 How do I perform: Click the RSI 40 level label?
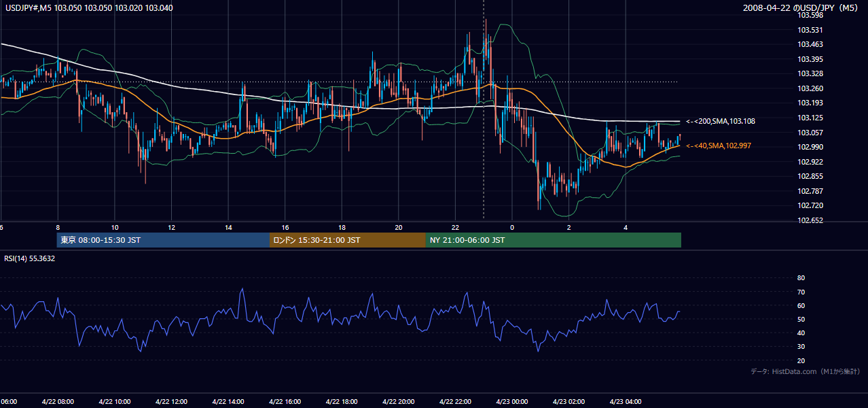click(801, 333)
